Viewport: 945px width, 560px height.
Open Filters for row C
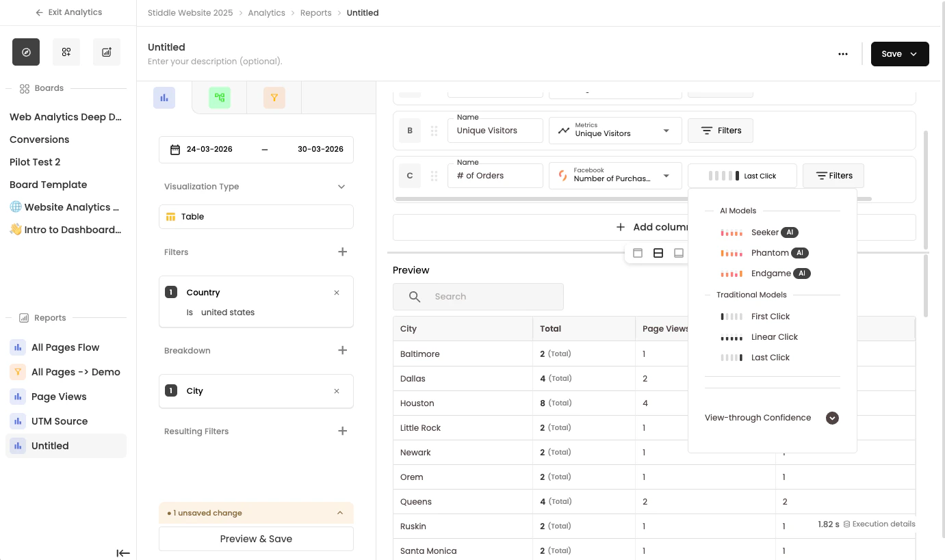pyautogui.click(x=833, y=176)
